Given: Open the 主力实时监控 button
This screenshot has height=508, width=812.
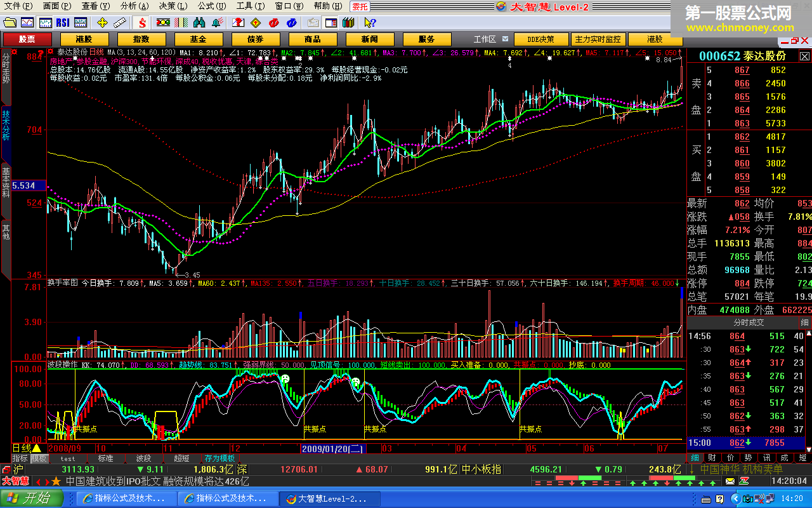Looking at the screenshot, I should [x=598, y=39].
